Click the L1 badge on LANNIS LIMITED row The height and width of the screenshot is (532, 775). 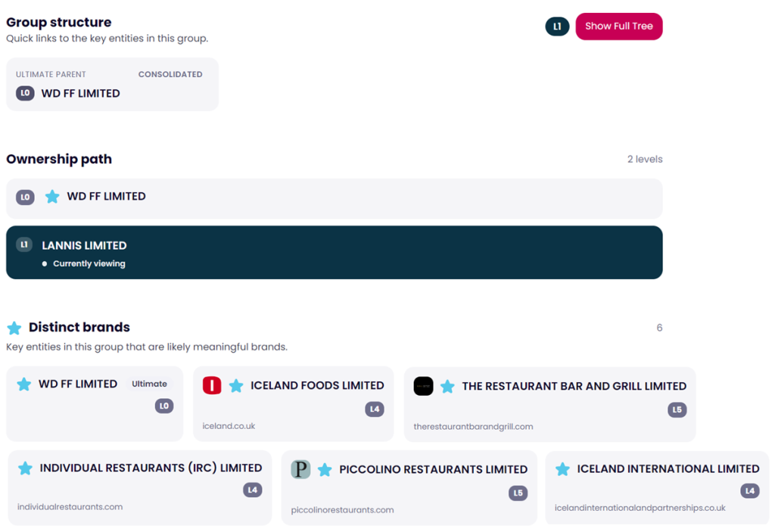24,244
